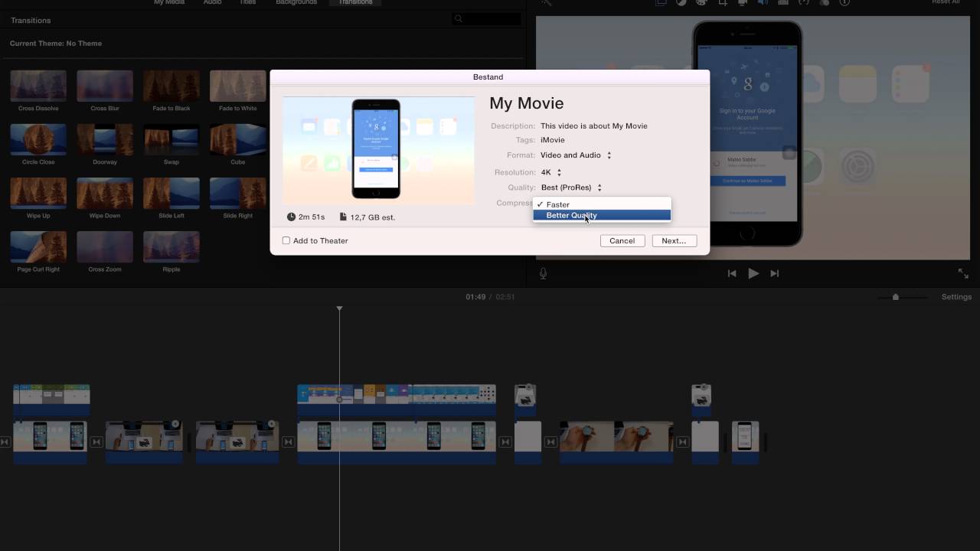The width and height of the screenshot is (980, 551).
Task: Select the Swap transition
Action: pyautogui.click(x=171, y=139)
